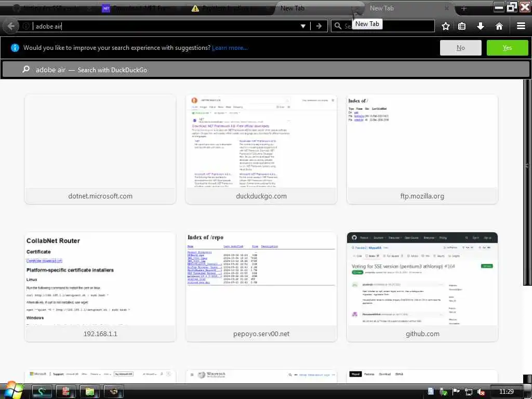
Task: Click Show desktop button at taskbar end
Action: 528,392
